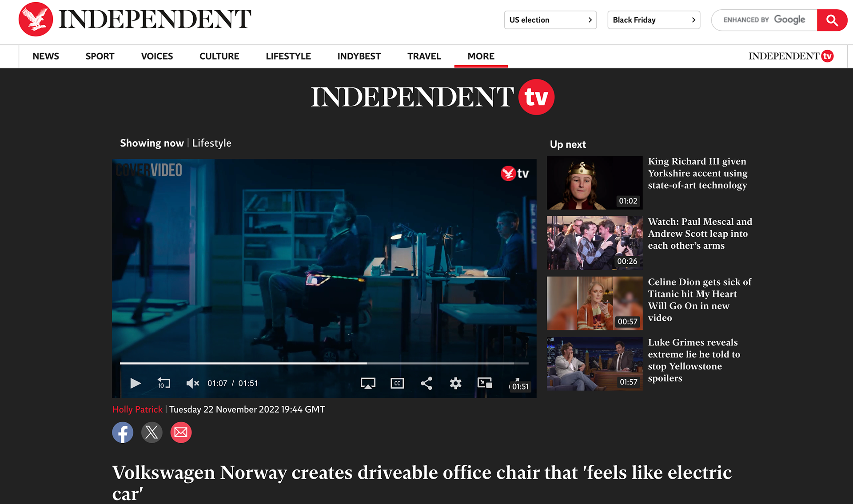Open the Paul Mescal and Andrew Scott thumbnail
853x504 pixels.
[x=594, y=243]
